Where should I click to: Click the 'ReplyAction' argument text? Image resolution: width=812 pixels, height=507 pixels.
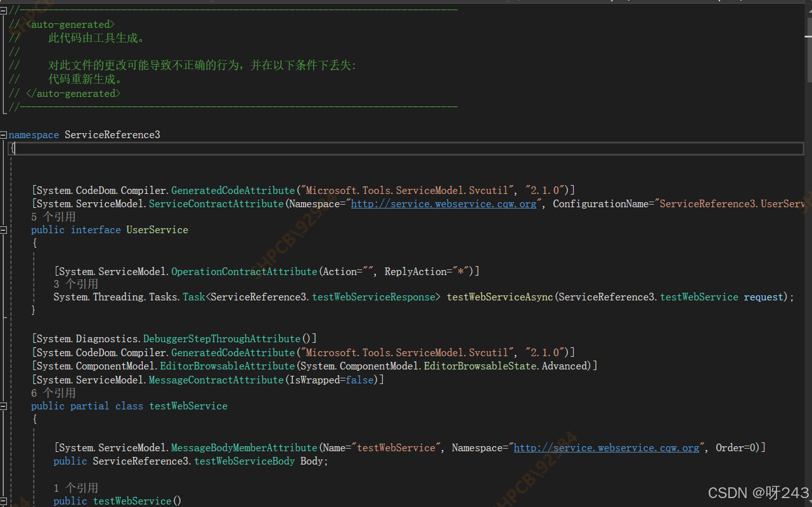[x=416, y=271]
